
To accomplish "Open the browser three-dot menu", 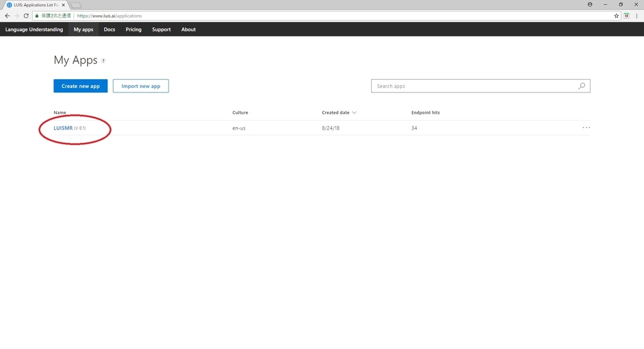I will point(636,16).
